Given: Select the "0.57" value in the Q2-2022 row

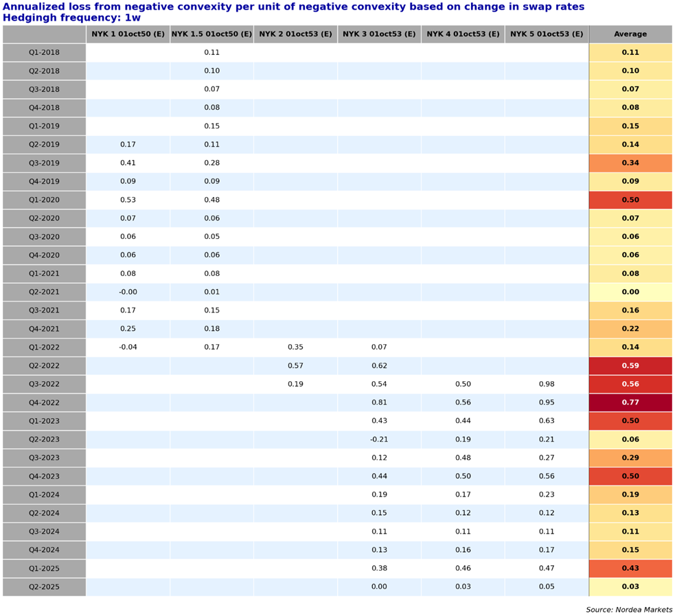Looking at the screenshot, I should (x=295, y=365).
